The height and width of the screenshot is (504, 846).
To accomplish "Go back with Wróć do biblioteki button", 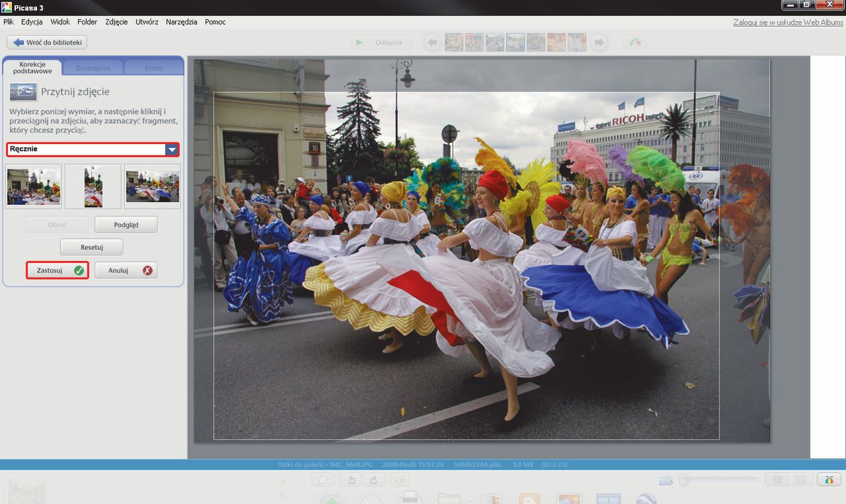I will tap(47, 42).
